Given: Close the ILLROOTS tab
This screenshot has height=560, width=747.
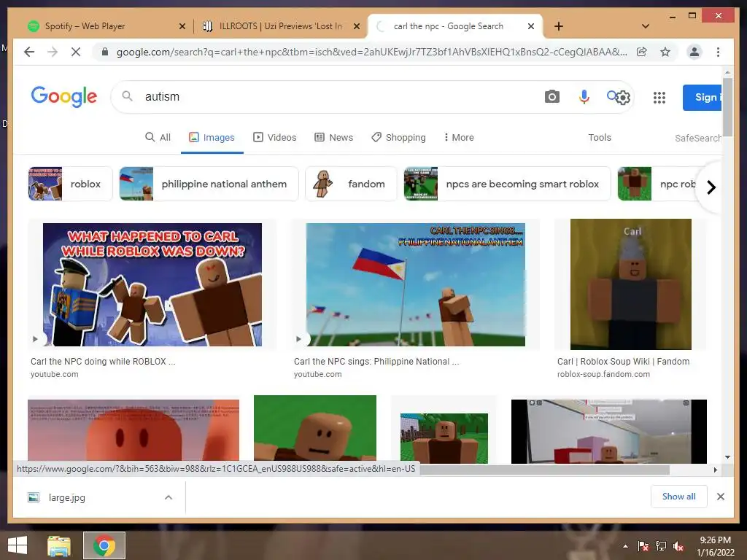Looking at the screenshot, I should click(356, 27).
